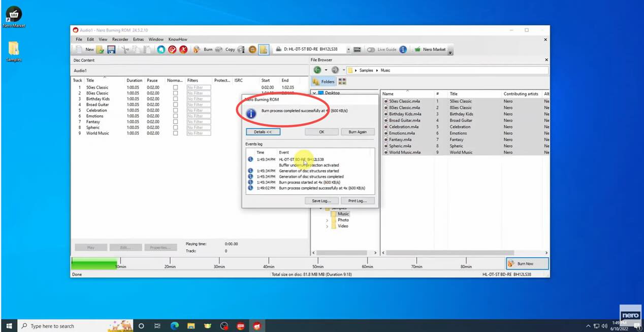Check Normalize box for Emotions track
The image size is (644, 332).
[176, 116]
